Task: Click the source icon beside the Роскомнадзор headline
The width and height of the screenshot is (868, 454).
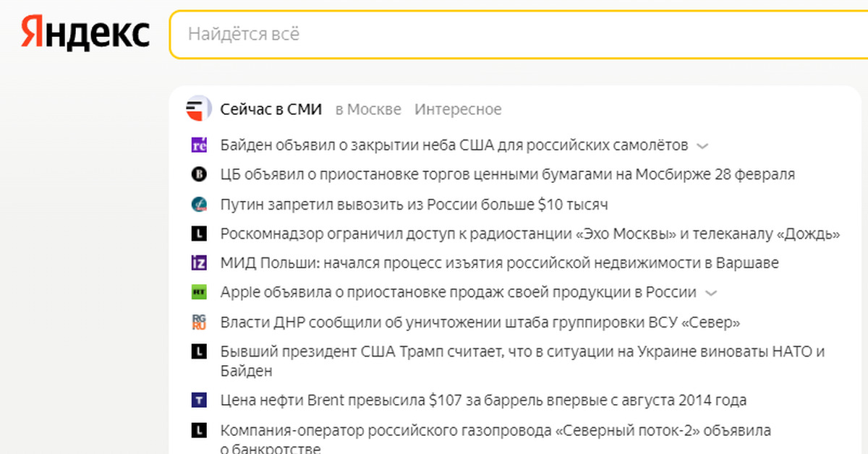Action: 199,234
